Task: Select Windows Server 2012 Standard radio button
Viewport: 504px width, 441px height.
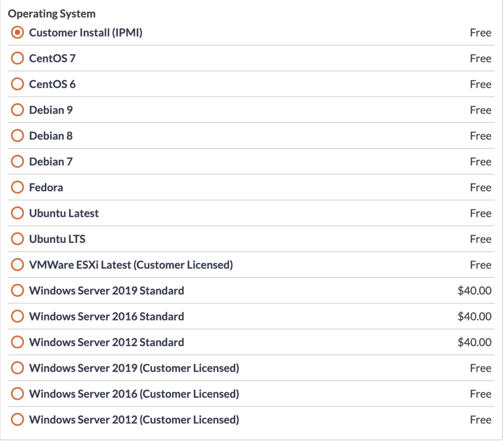Action: pos(17,342)
